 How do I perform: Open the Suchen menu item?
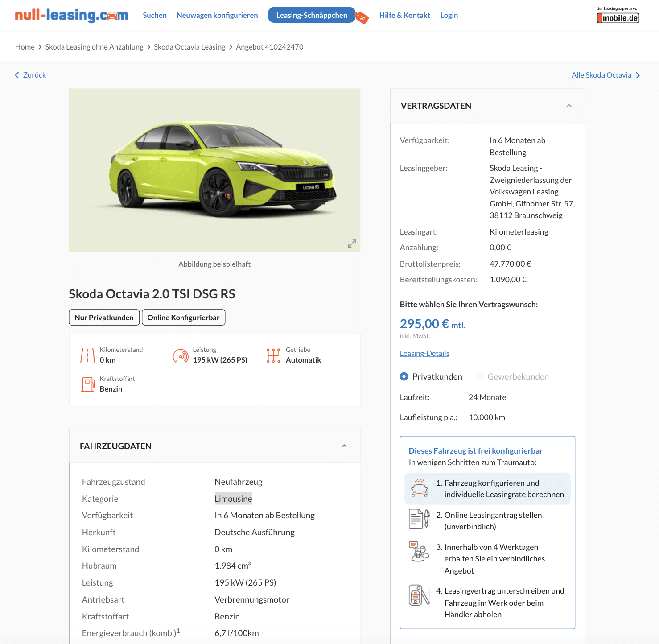click(x=155, y=15)
